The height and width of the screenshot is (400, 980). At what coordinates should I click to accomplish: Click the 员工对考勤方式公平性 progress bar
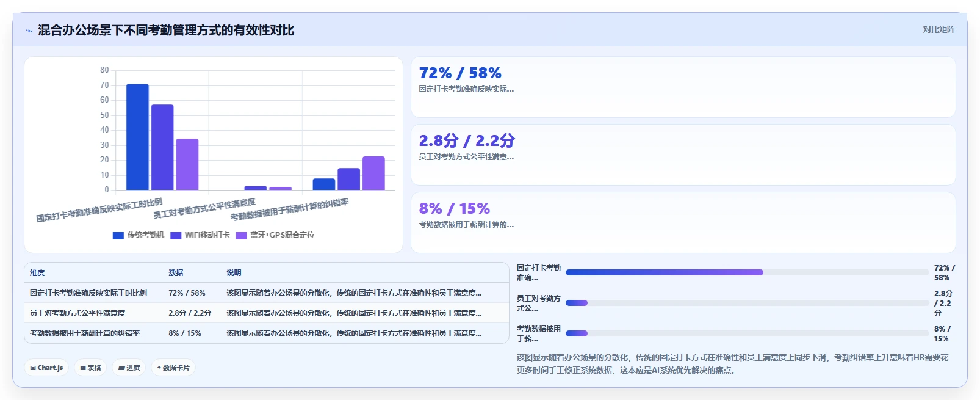[x=747, y=303]
